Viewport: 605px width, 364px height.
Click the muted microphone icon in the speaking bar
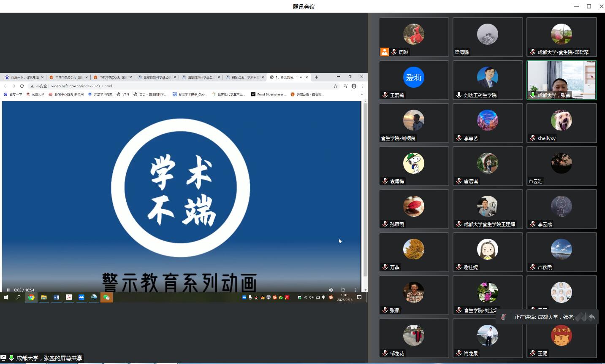click(503, 317)
